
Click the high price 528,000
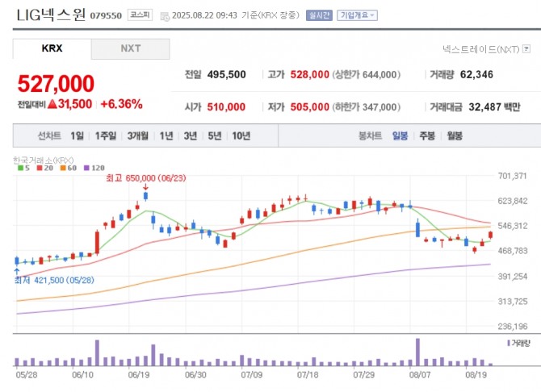coord(309,74)
